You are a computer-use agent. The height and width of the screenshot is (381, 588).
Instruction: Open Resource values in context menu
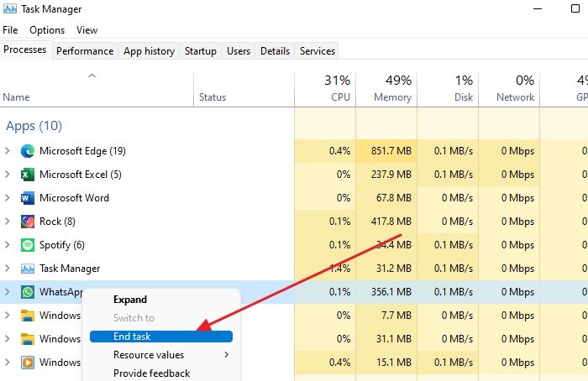tap(161, 354)
